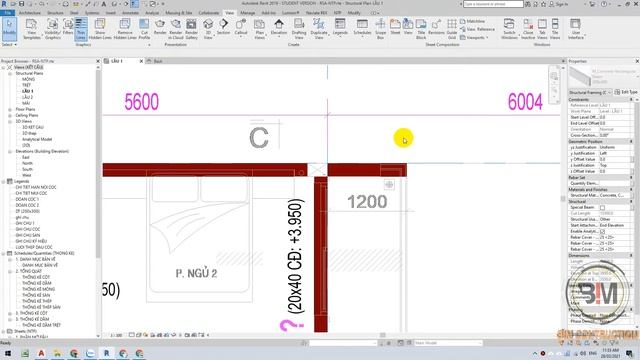Select the Cut Profile tool

click(144, 29)
